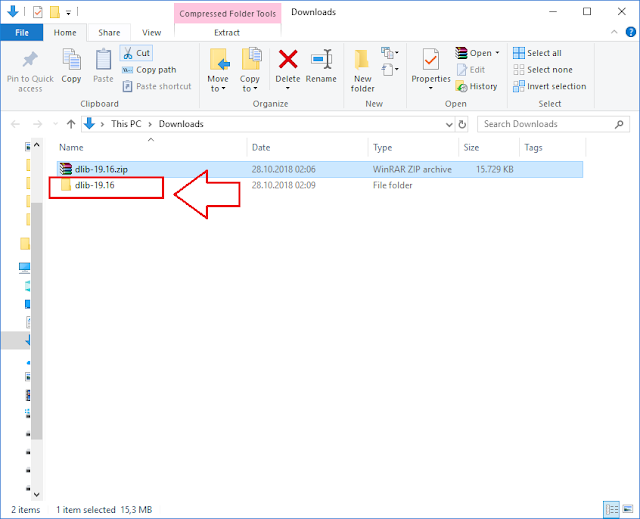The height and width of the screenshot is (519, 640).
Task: Switch to Large icons view
Action: pyautogui.click(x=628, y=509)
